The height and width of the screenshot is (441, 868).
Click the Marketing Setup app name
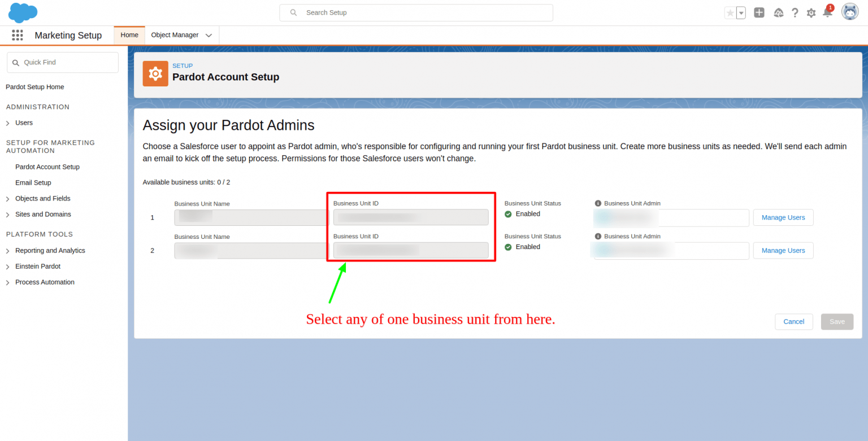[68, 35]
